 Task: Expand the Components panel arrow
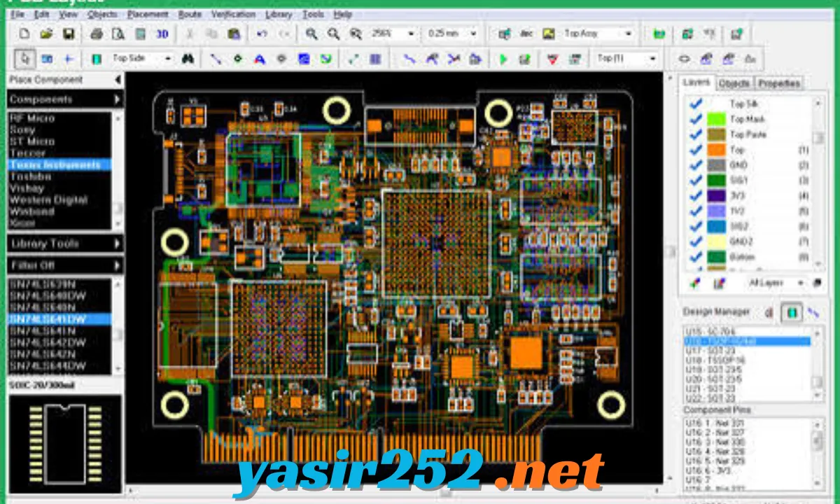point(117,99)
